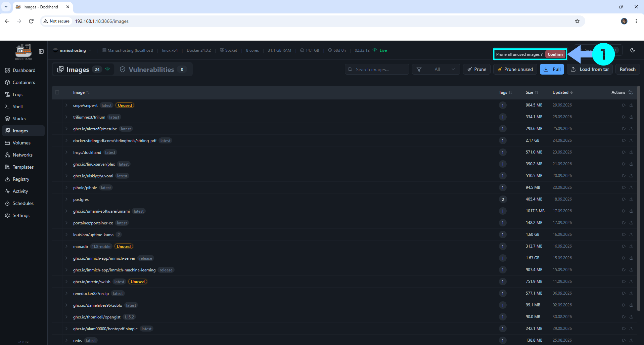Tick the select-all checkbox in the table header
Viewport: 644px width, 345px height.
[x=57, y=92]
